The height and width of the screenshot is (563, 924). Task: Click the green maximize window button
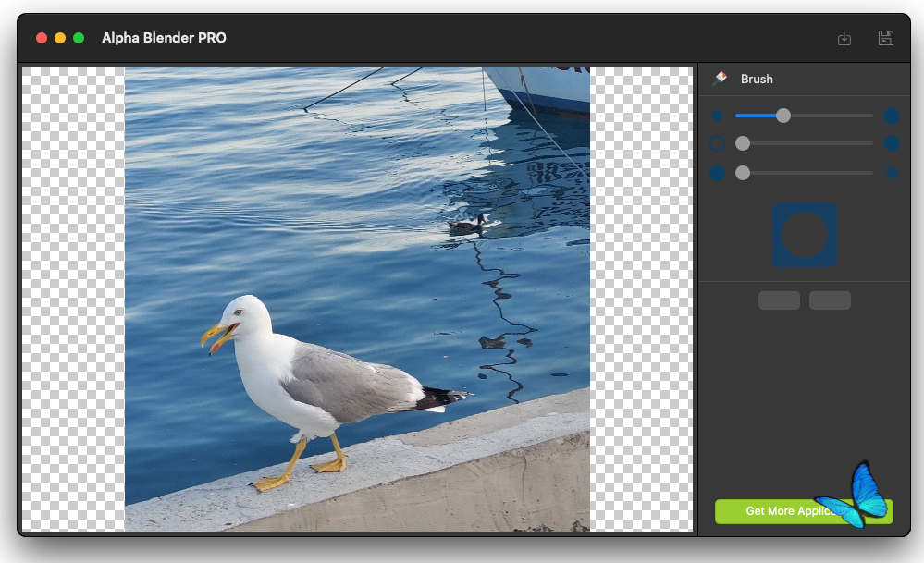(79, 38)
